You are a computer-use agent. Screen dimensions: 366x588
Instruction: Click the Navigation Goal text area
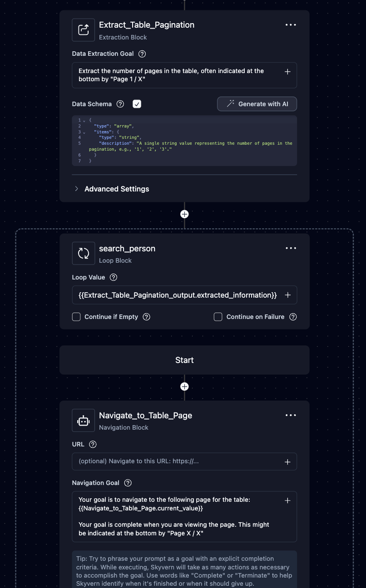pos(177,516)
